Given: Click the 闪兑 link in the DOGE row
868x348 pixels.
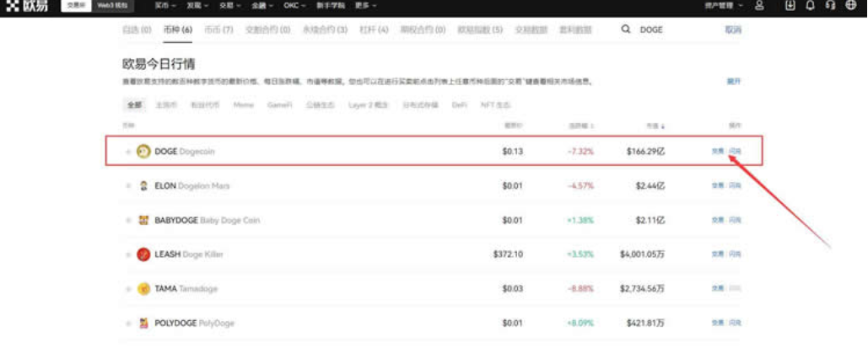Looking at the screenshot, I should [735, 151].
